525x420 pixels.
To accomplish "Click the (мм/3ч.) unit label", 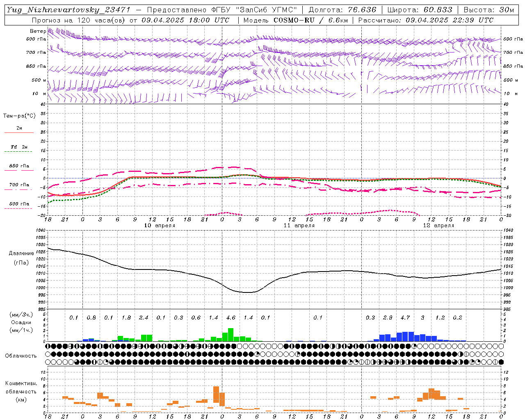I will click(x=21, y=315).
